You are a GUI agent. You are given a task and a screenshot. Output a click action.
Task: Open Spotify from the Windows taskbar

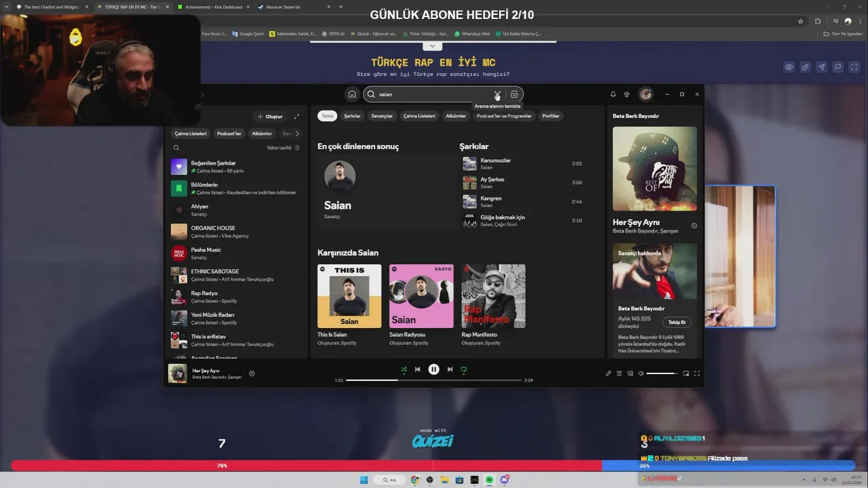490,480
